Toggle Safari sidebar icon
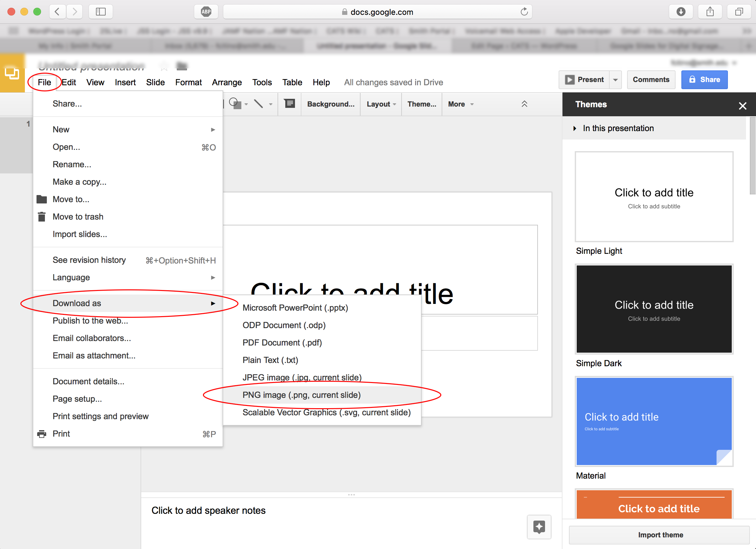The width and height of the screenshot is (756, 549). click(101, 12)
